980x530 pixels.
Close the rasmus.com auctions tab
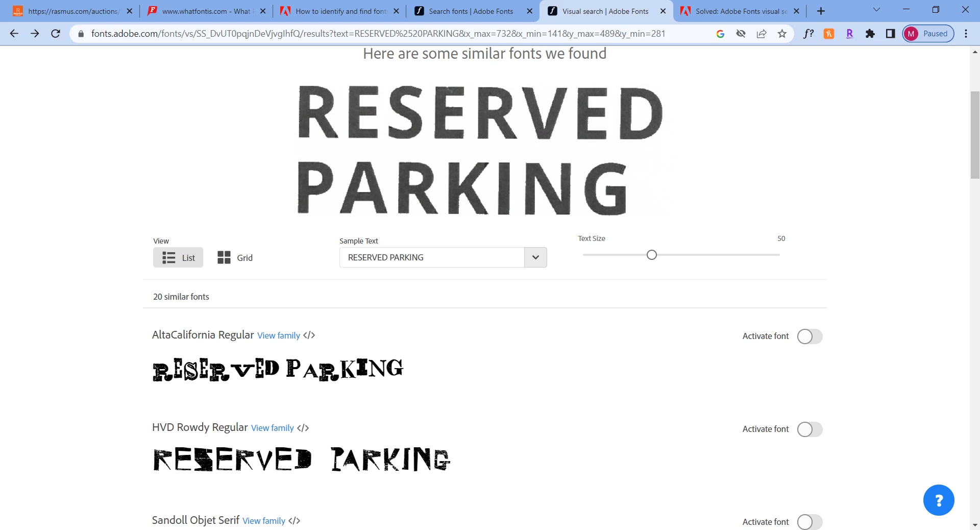click(x=129, y=11)
